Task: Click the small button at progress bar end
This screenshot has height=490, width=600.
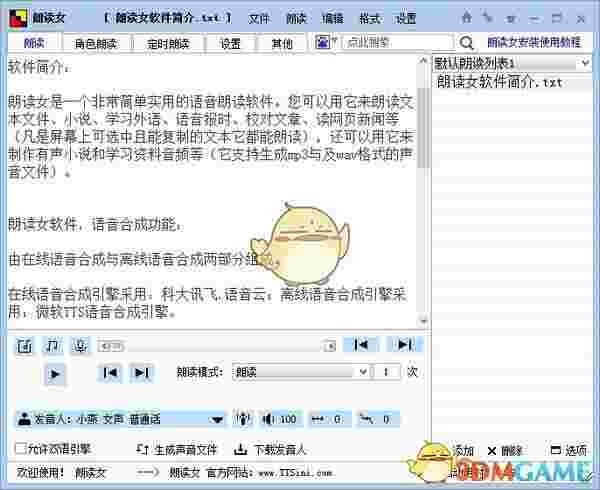Action: [x=329, y=346]
